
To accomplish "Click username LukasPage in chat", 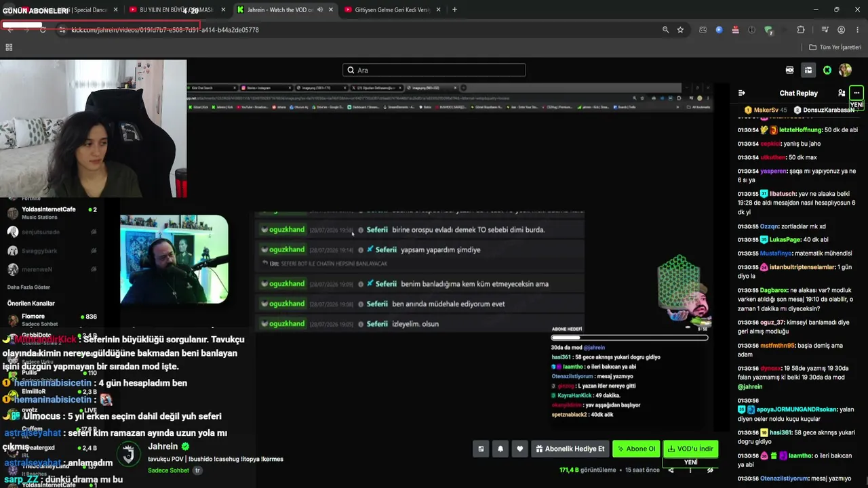I will click(x=785, y=240).
